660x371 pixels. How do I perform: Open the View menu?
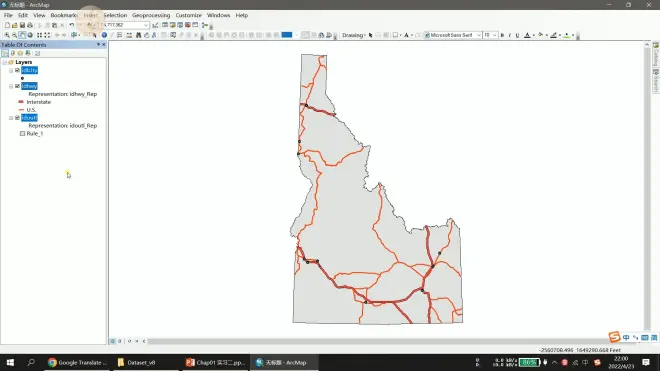[39, 15]
